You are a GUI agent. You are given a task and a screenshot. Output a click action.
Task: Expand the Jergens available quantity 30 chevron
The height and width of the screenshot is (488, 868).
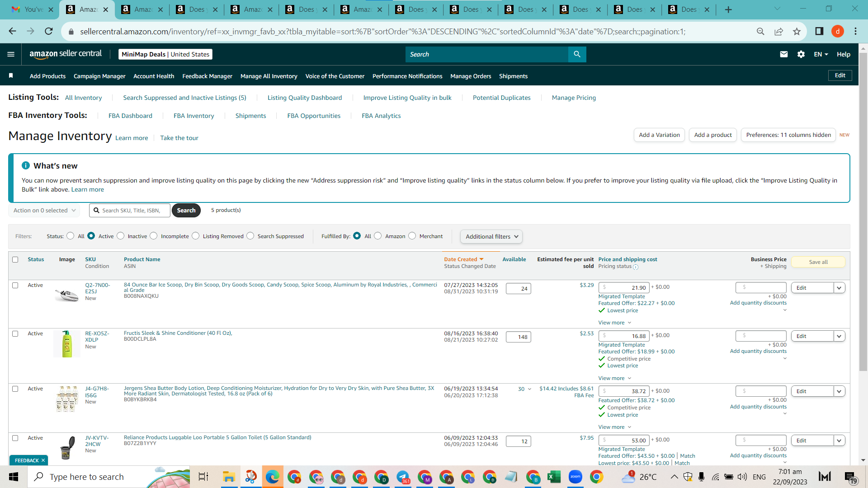[529, 389]
